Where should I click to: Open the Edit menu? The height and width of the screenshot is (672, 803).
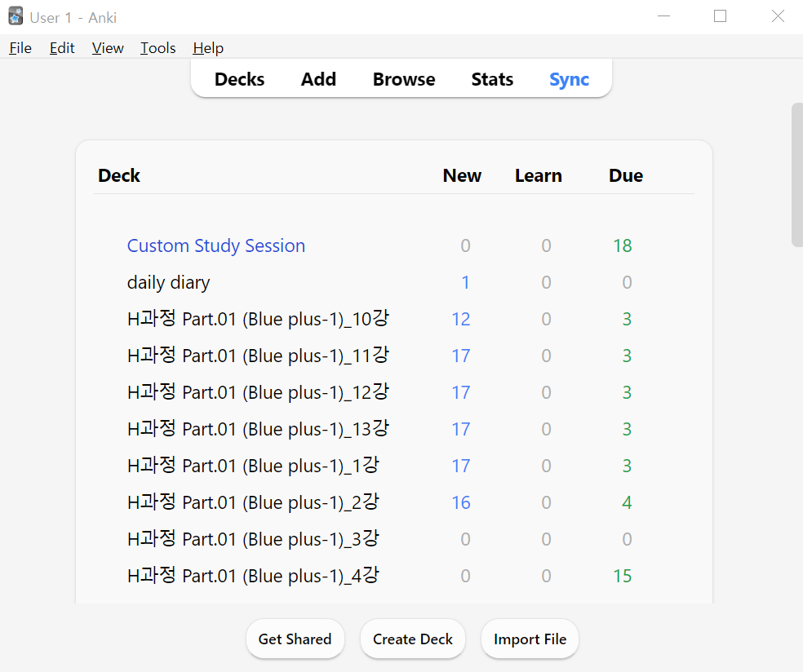[x=62, y=48]
